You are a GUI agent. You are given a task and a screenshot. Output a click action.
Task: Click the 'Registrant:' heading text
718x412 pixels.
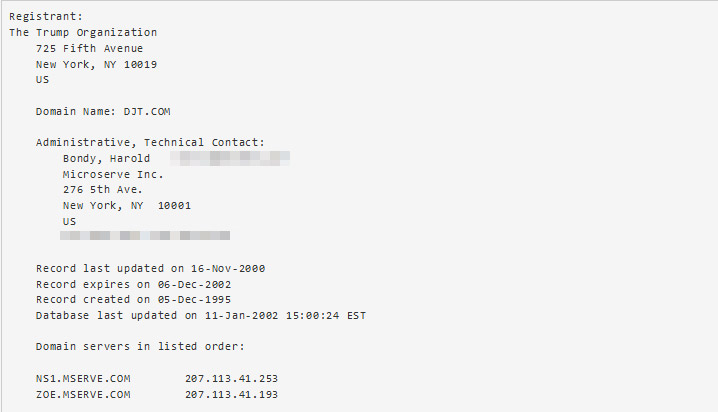click(46, 16)
